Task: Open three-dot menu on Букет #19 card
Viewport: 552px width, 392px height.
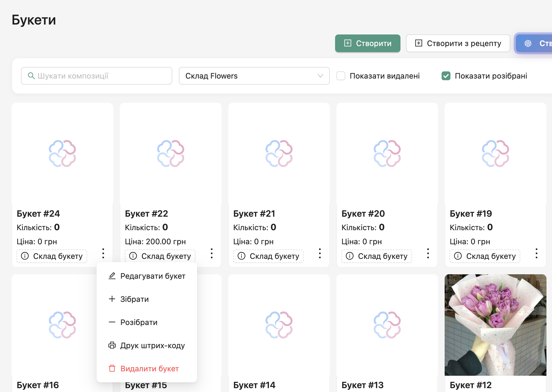Action: (536, 253)
